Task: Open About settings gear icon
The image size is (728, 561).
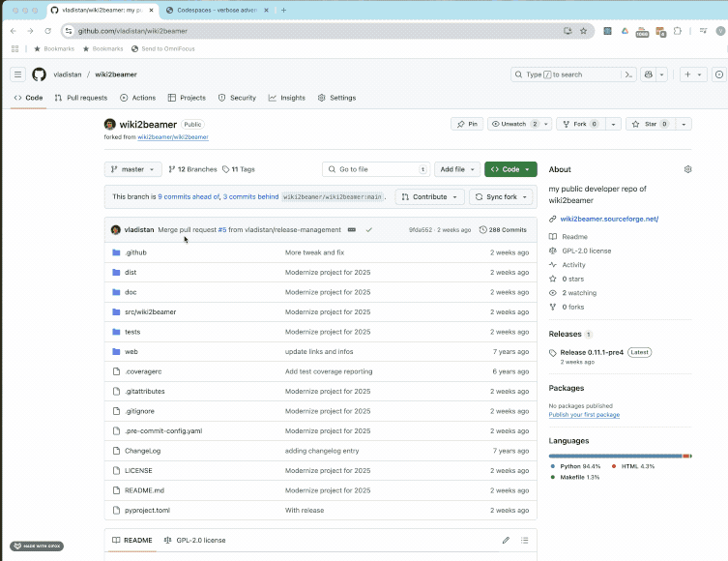Action: [687, 169]
